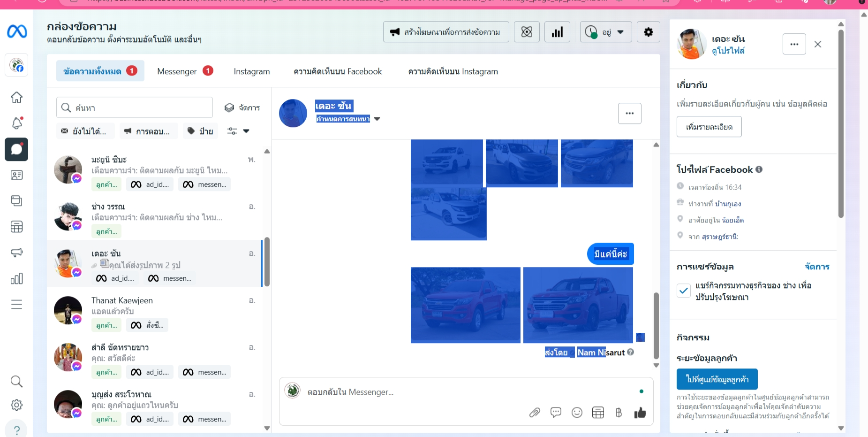Open the Meta Business Suite logo
Viewport: 868px width, 437px height.
tap(17, 31)
